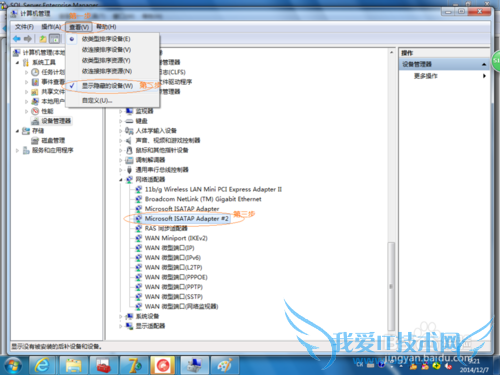Click the device list vertical scrollbar thumb
500x375 pixels.
[x=391, y=286]
